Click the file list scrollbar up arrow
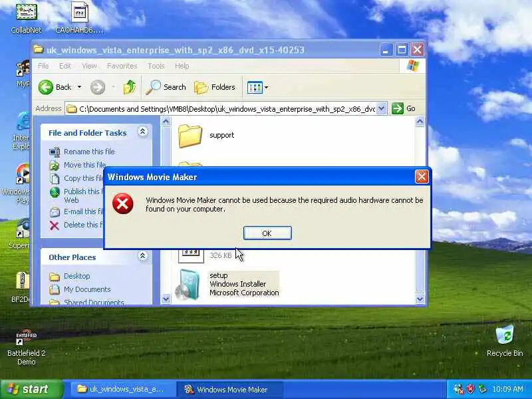Viewport: 532px width, 399px height. coord(420,122)
